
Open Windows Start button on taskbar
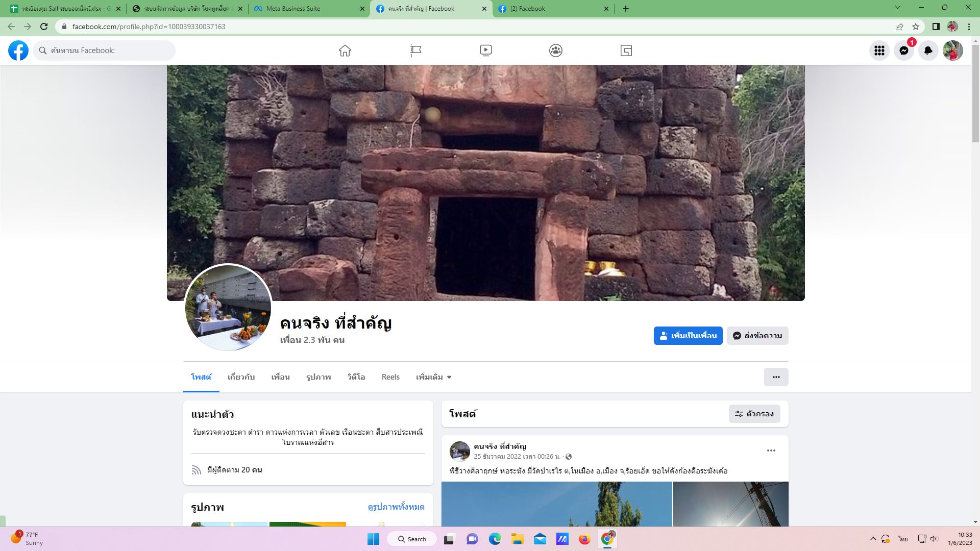click(x=373, y=539)
